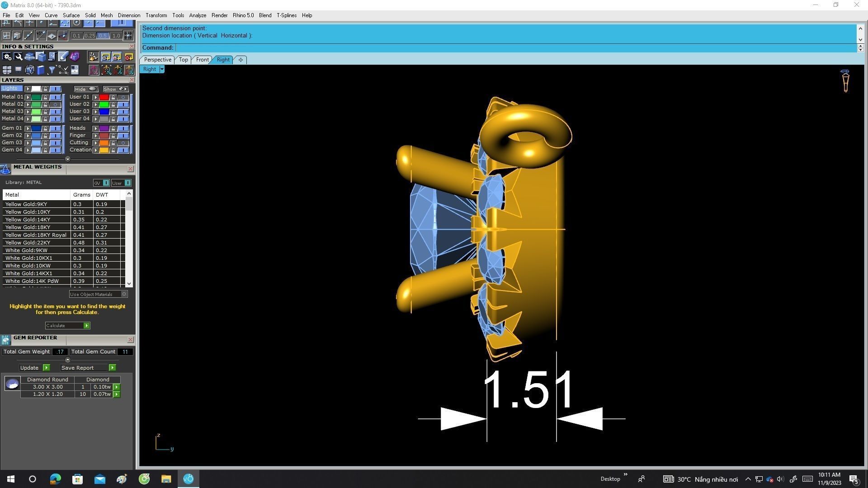This screenshot has height=488, width=868.
Task: Toggle visibility of Metal 02 layer
Action: [56, 104]
